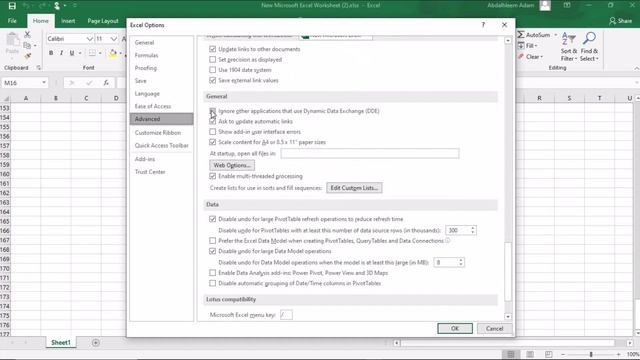Click the user account picture icon
The height and width of the screenshot is (360, 640).
pos(545,5)
